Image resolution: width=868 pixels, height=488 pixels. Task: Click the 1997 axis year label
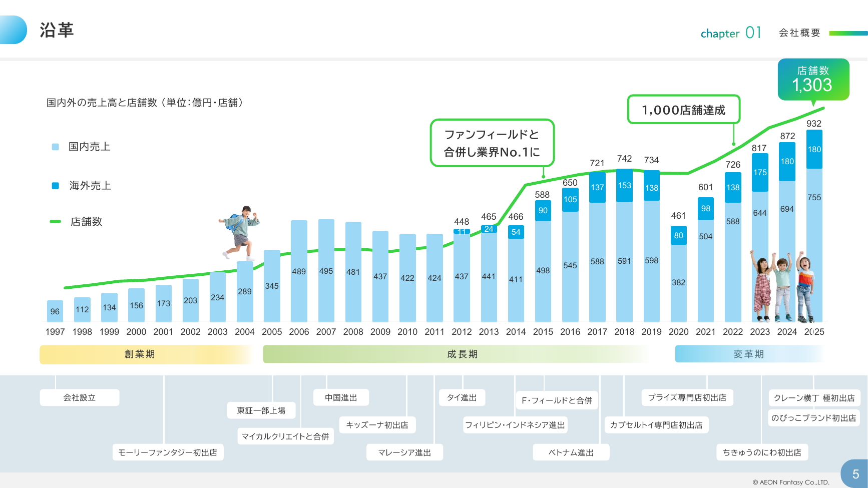[x=55, y=332]
